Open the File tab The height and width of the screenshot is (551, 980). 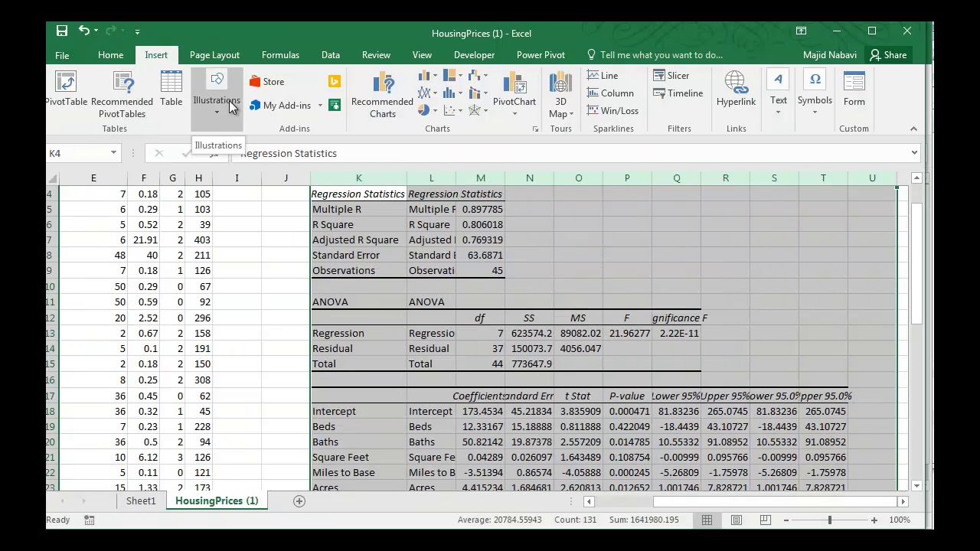click(62, 55)
